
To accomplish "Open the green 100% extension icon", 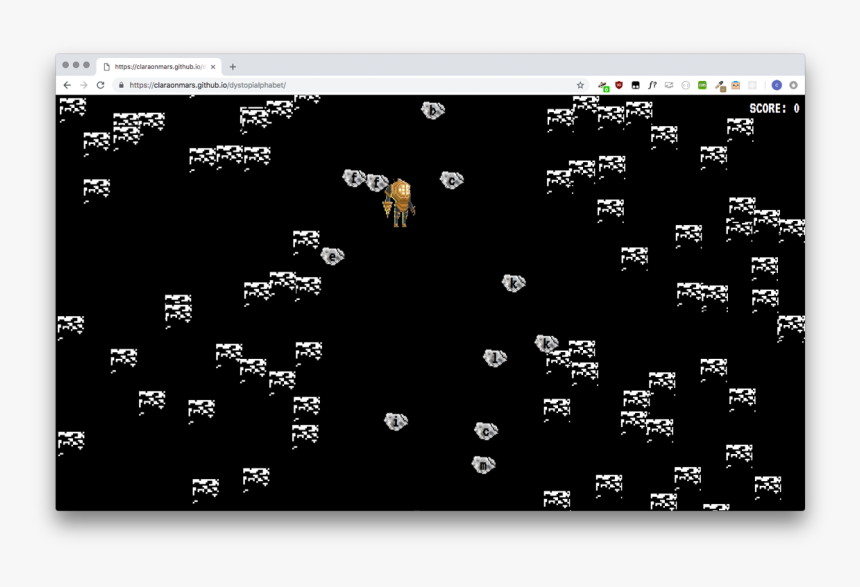I will click(x=702, y=85).
